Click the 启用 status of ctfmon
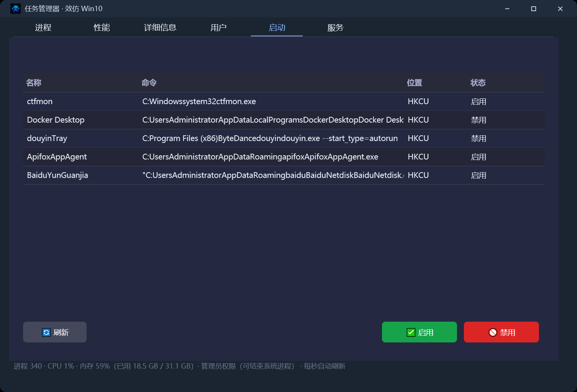Viewport: 577px width, 392px height. (479, 101)
